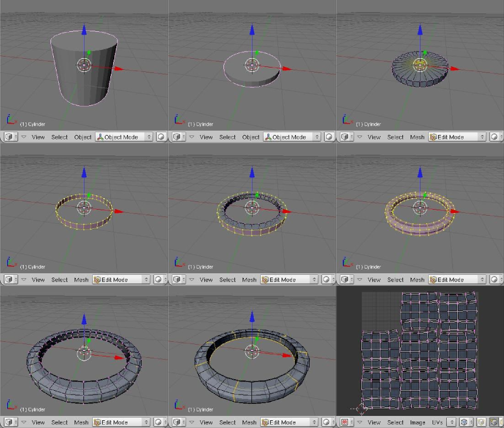This screenshot has height=428, width=504.
Task: Open Mesh menu in top-right viewport
Action: pyautogui.click(x=417, y=137)
